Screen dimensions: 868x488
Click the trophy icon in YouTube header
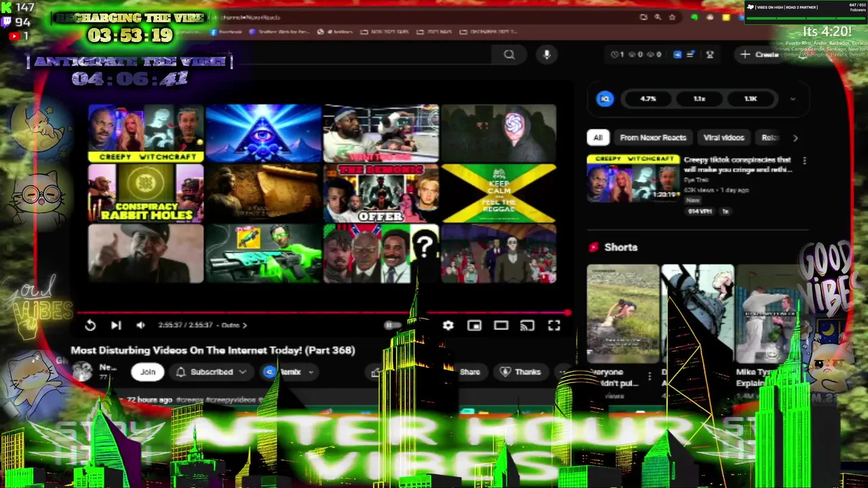pyautogui.click(x=710, y=55)
